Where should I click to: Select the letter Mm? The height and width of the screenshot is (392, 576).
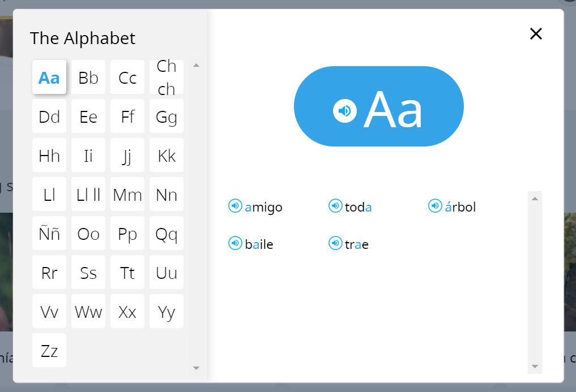[127, 194]
